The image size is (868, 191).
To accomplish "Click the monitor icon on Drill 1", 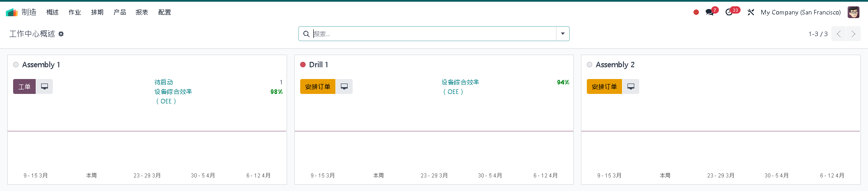I will [x=344, y=87].
